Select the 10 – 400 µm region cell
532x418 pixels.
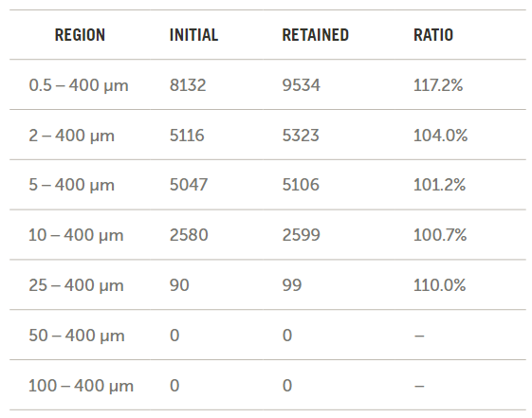(76, 235)
